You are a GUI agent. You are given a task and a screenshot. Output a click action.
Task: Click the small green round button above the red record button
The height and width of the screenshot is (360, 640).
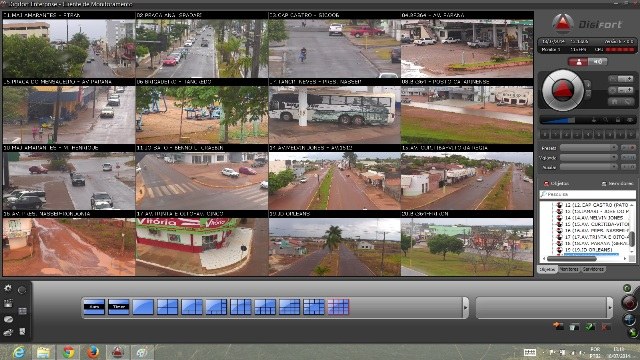click(627, 288)
